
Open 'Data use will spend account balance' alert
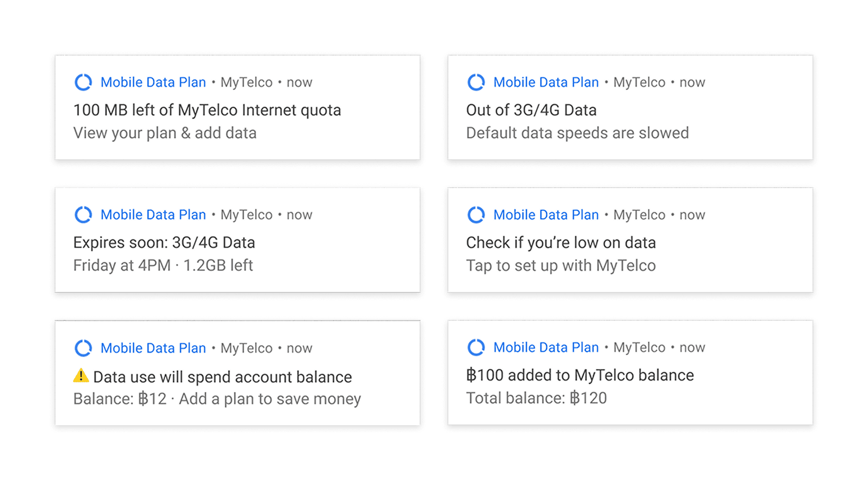(223, 377)
